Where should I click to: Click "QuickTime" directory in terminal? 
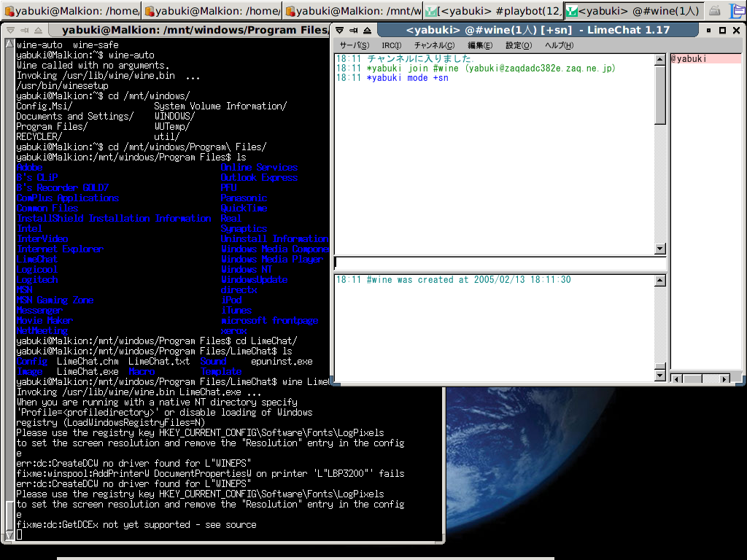click(x=244, y=208)
